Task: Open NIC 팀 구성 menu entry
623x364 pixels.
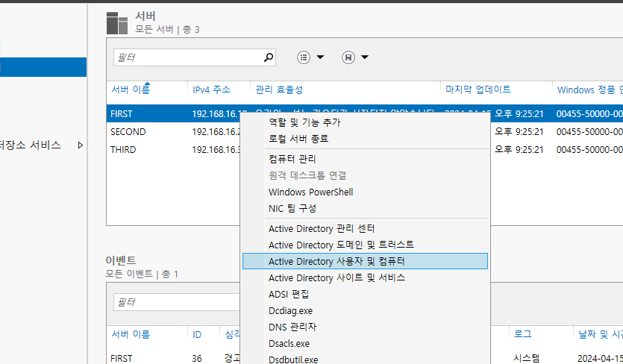Action: click(x=292, y=208)
